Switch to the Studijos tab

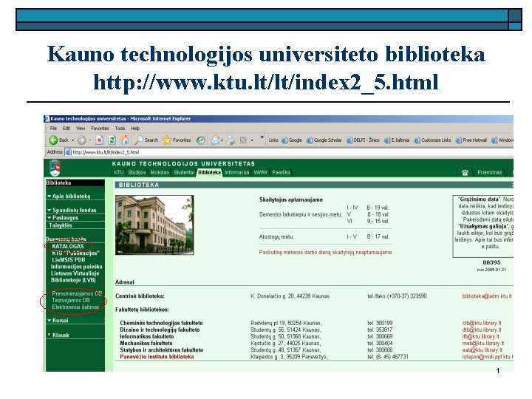137,172
